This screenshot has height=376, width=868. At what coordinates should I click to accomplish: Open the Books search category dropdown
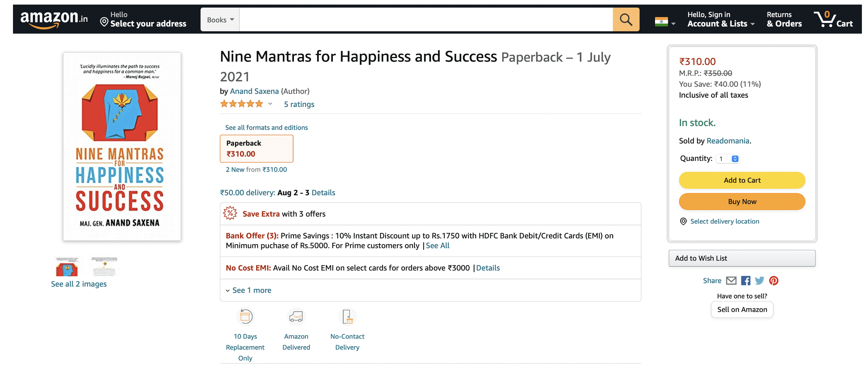[220, 19]
